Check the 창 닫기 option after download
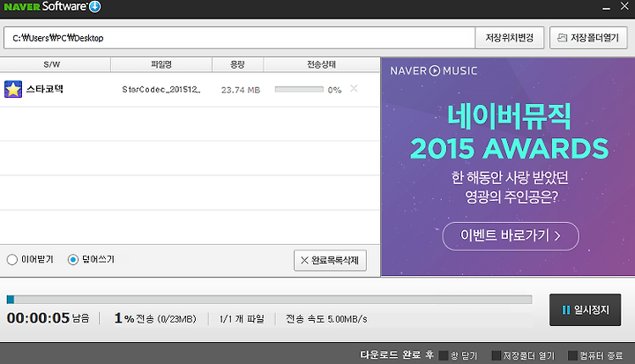The width and height of the screenshot is (635, 364). point(444,355)
